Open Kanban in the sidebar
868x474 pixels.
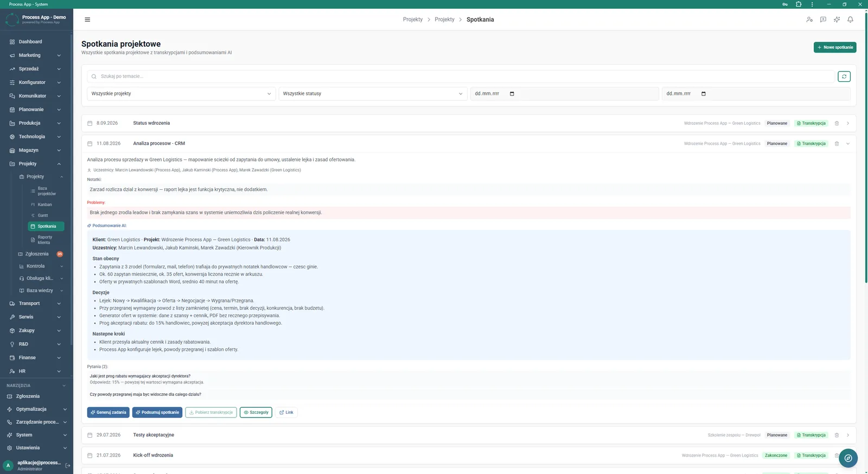point(46,204)
